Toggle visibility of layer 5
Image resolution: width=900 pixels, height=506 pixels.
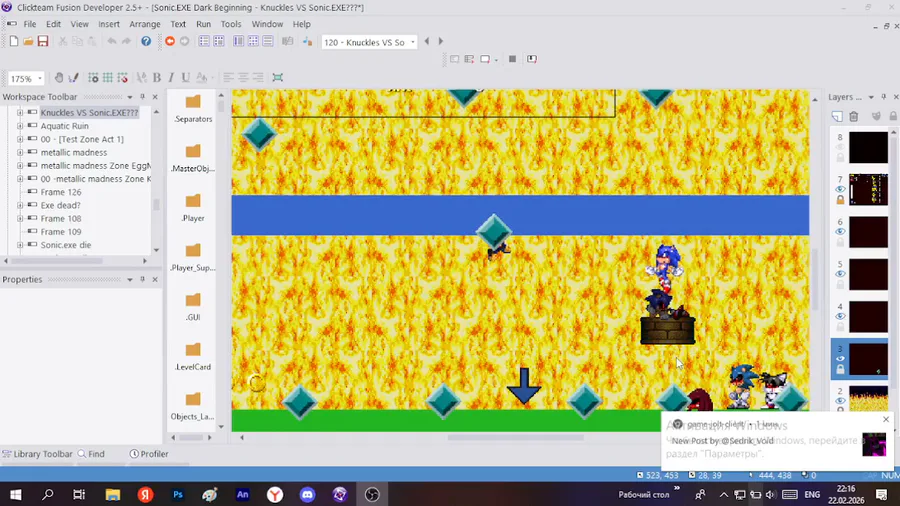pyautogui.click(x=840, y=274)
